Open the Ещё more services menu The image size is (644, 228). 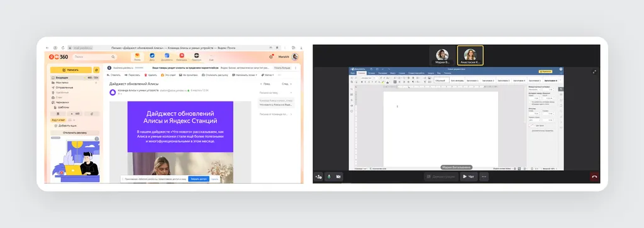tap(211, 57)
